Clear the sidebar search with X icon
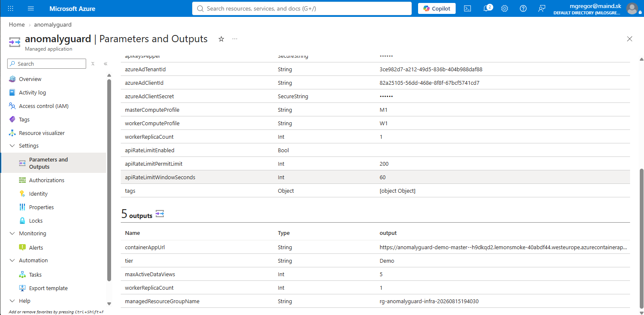The image size is (644, 315). pyautogui.click(x=93, y=64)
